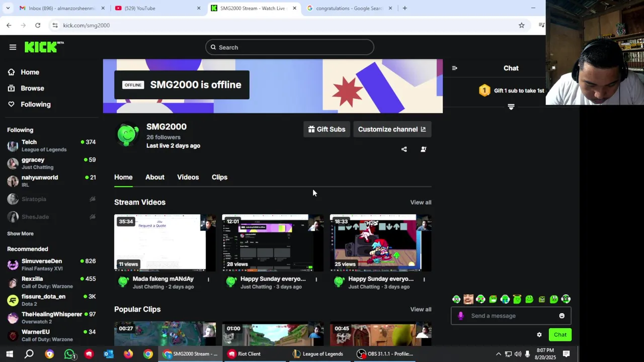Click the user icon beside share
Screen dimensions: 644x362
[x=423, y=149]
